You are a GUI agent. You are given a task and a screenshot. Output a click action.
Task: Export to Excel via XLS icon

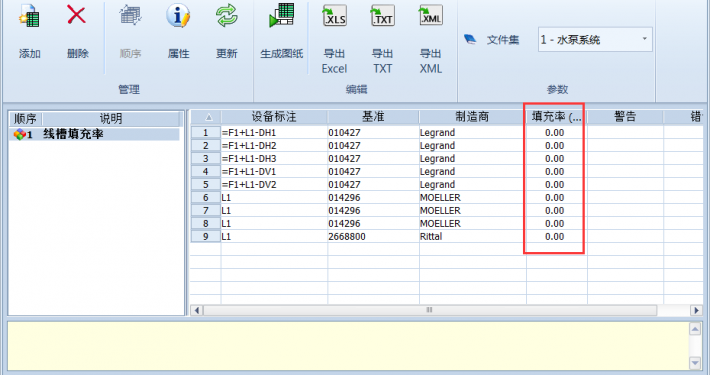click(x=335, y=16)
